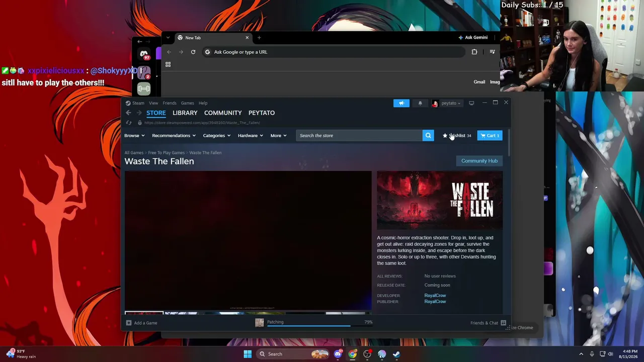Click the Steam store search magnifier button
This screenshot has height=362, width=644.
click(x=428, y=135)
